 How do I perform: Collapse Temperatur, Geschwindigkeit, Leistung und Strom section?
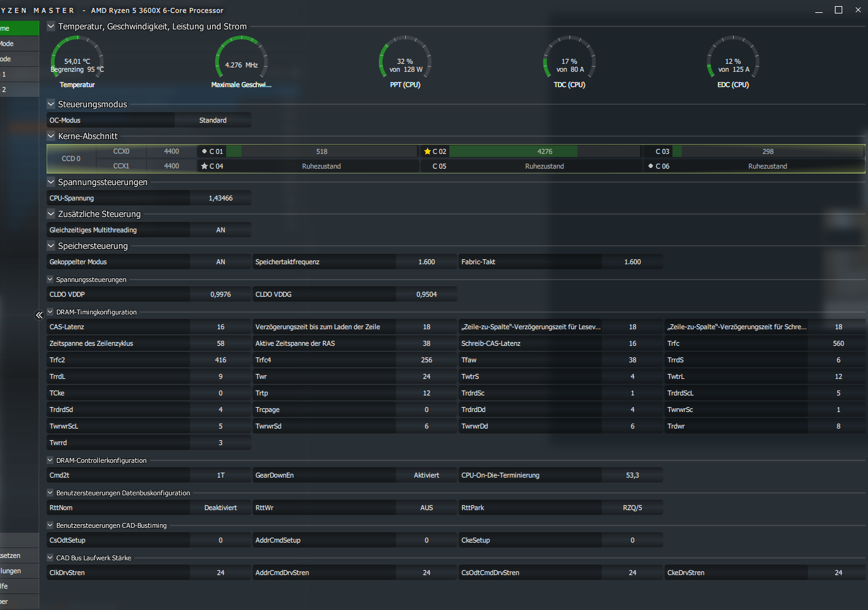point(51,26)
